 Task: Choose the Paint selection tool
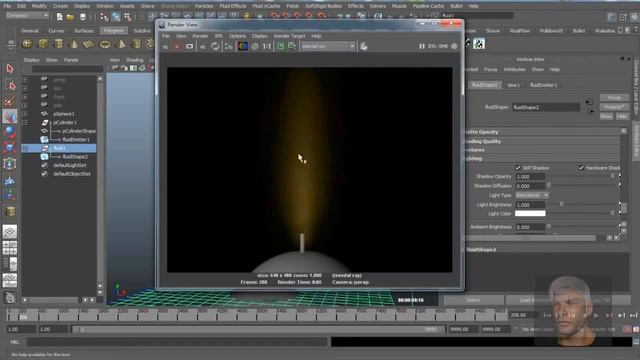click(x=10, y=101)
